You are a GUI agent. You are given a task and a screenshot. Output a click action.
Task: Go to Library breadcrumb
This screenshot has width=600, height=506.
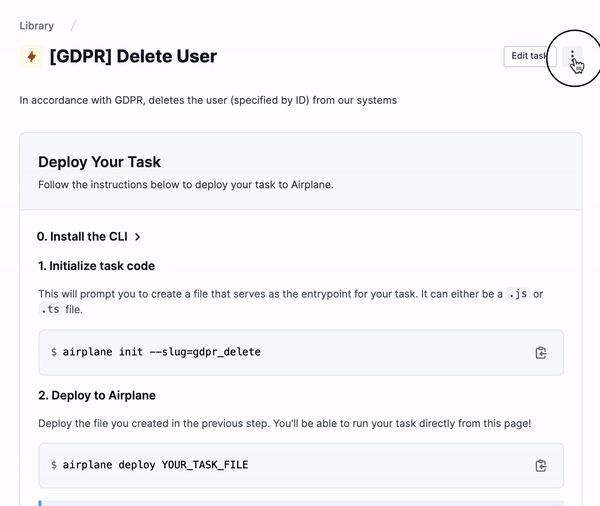coord(37,26)
